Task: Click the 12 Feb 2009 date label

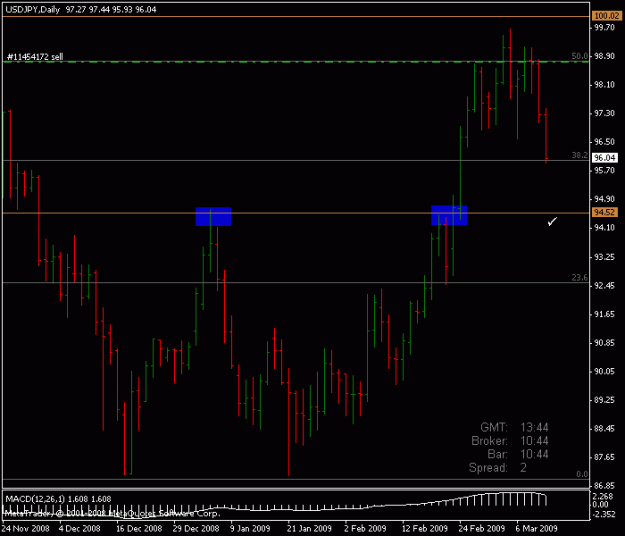Action: (x=425, y=529)
